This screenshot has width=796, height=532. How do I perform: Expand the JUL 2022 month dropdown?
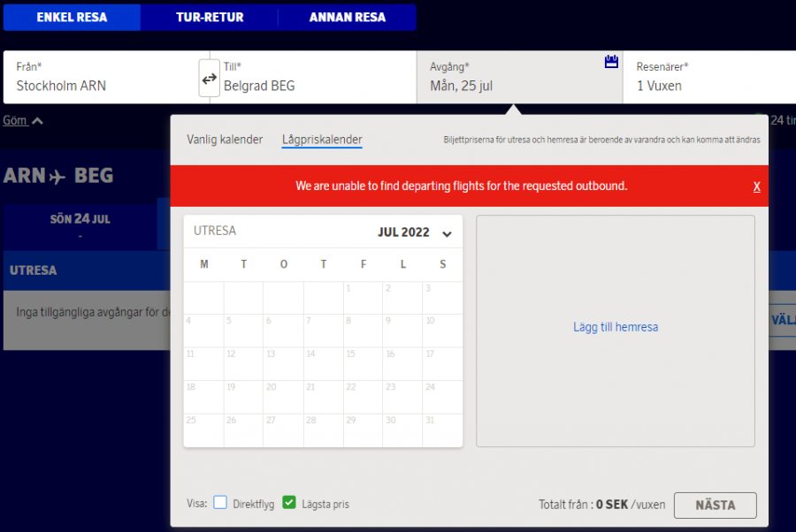[x=447, y=233]
